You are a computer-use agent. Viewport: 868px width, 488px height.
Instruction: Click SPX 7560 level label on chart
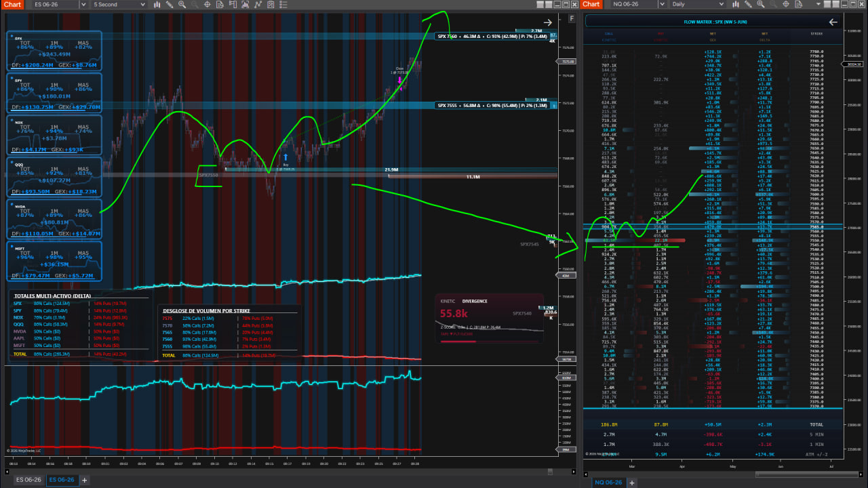(492, 36)
